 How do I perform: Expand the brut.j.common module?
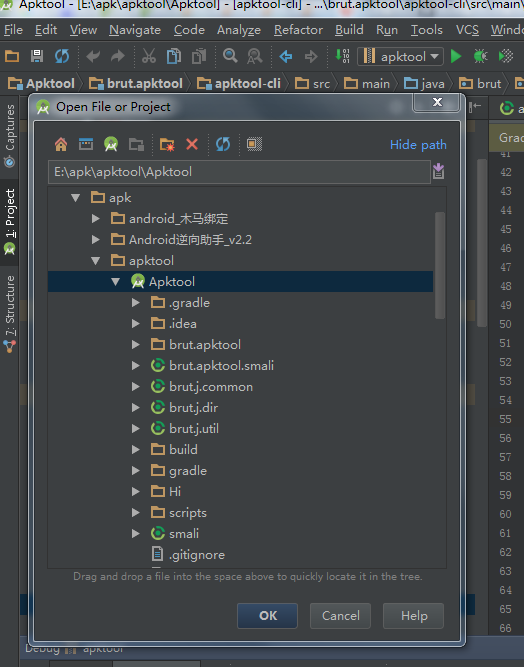[136, 386]
